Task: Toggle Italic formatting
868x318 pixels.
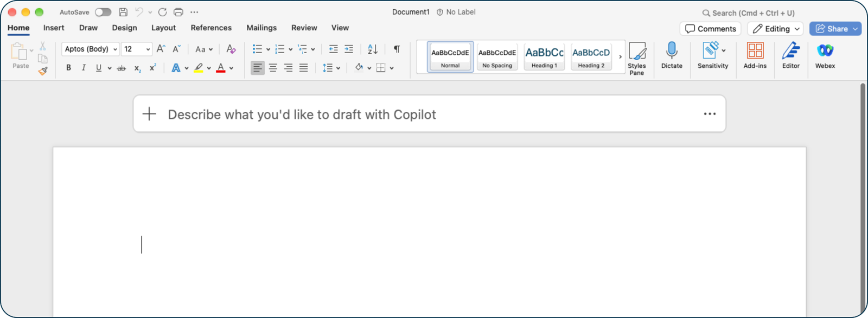Action: click(x=84, y=68)
